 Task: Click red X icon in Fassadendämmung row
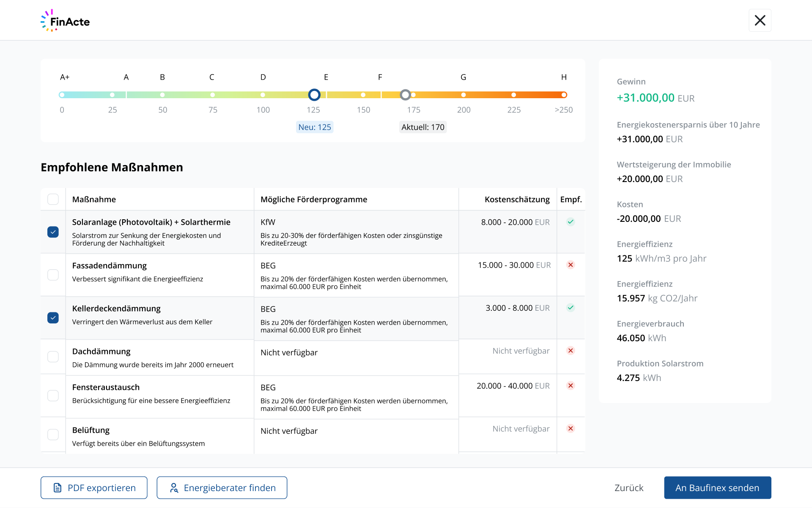[571, 265]
